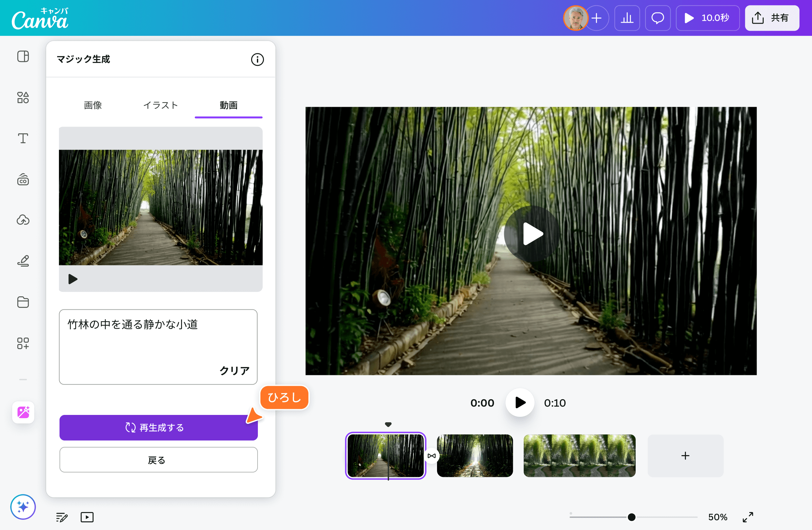Open the analytics bar chart icon

pyautogui.click(x=627, y=18)
